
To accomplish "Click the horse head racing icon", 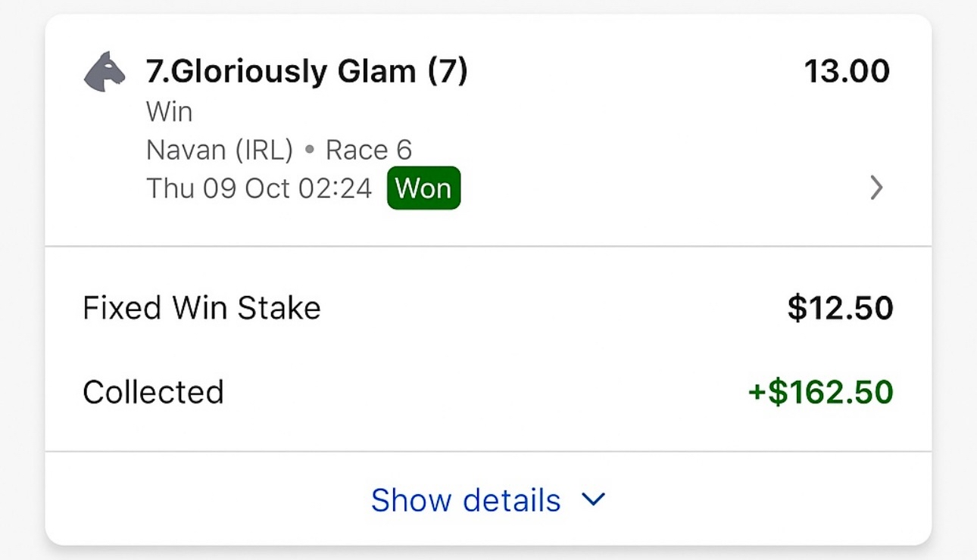I will pos(105,73).
